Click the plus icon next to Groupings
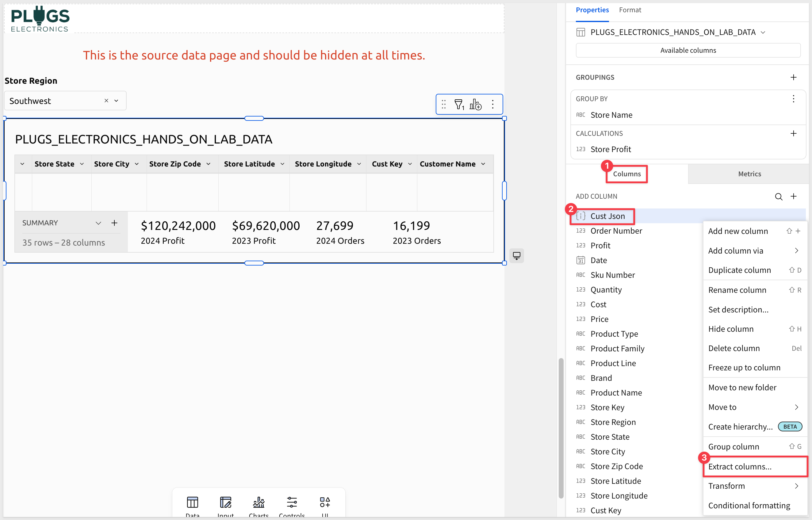 point(793,77)
